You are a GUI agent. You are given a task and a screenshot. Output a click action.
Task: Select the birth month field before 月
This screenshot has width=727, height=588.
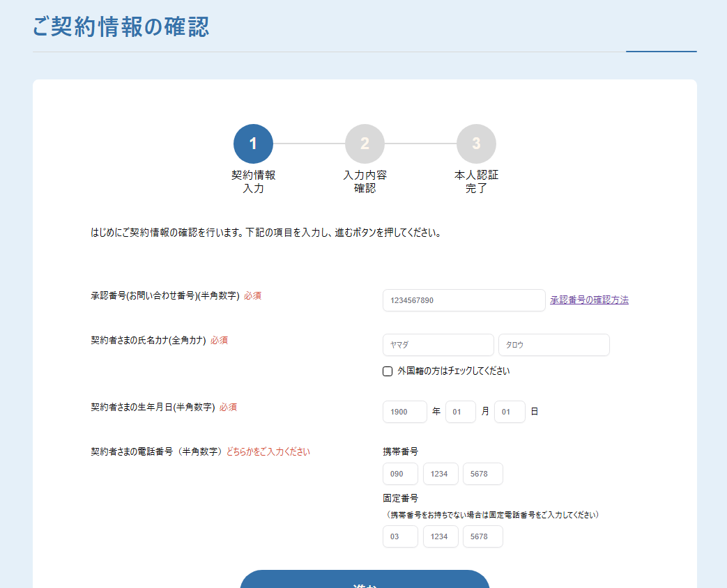[x=460, y=412]
